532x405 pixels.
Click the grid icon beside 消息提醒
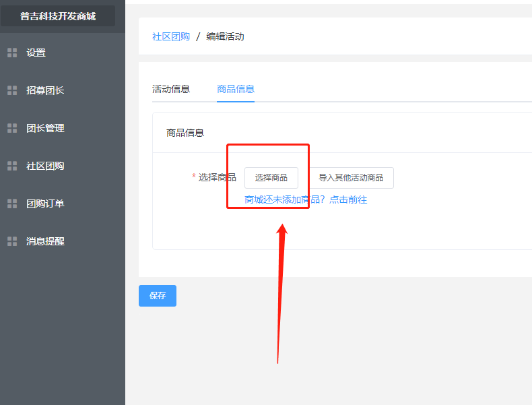[x=12, y=241]
